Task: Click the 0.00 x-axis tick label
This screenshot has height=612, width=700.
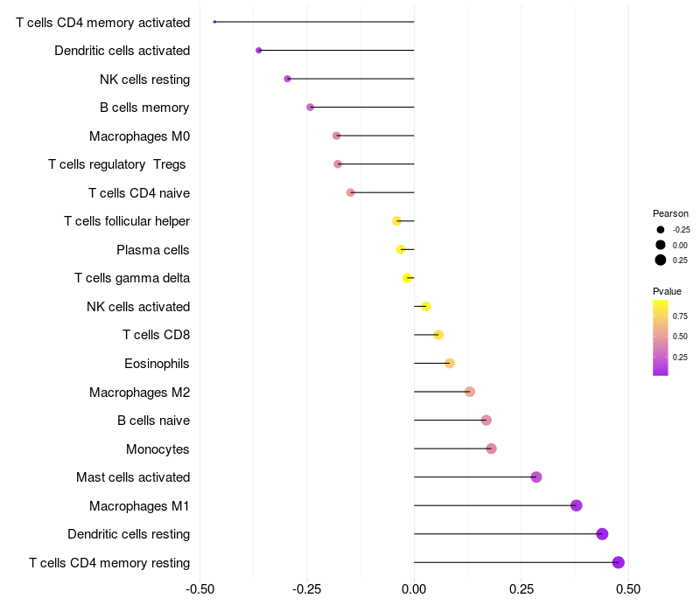Action: pos(414,589)
